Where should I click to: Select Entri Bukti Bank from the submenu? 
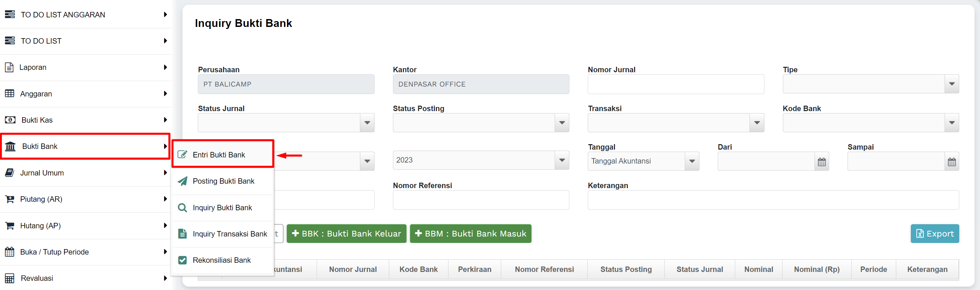point(219,155)
